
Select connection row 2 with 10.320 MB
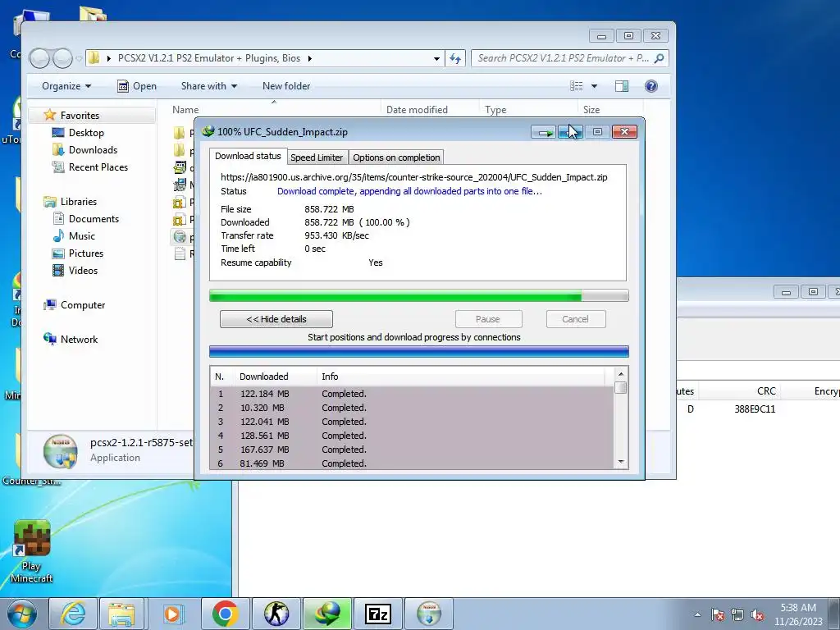pos(412,408)
